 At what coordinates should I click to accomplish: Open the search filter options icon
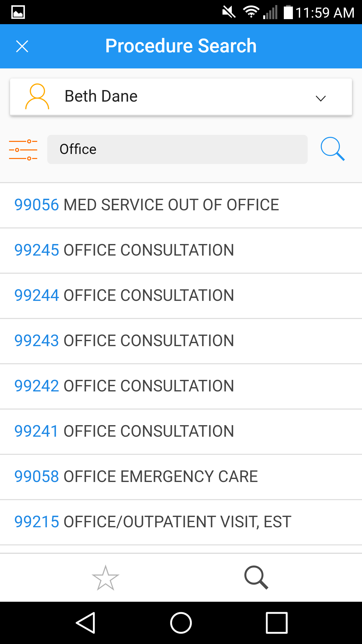click(x=23, y=150)
